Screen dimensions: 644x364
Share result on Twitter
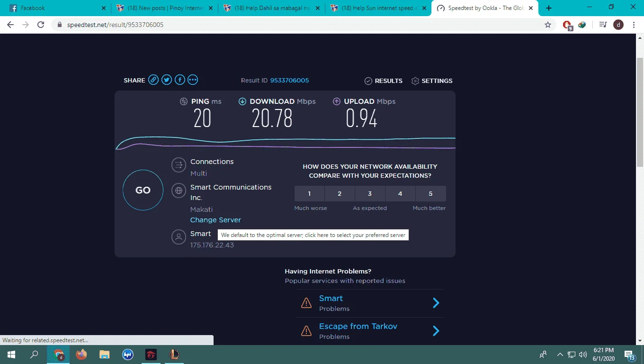coord(167,80)
